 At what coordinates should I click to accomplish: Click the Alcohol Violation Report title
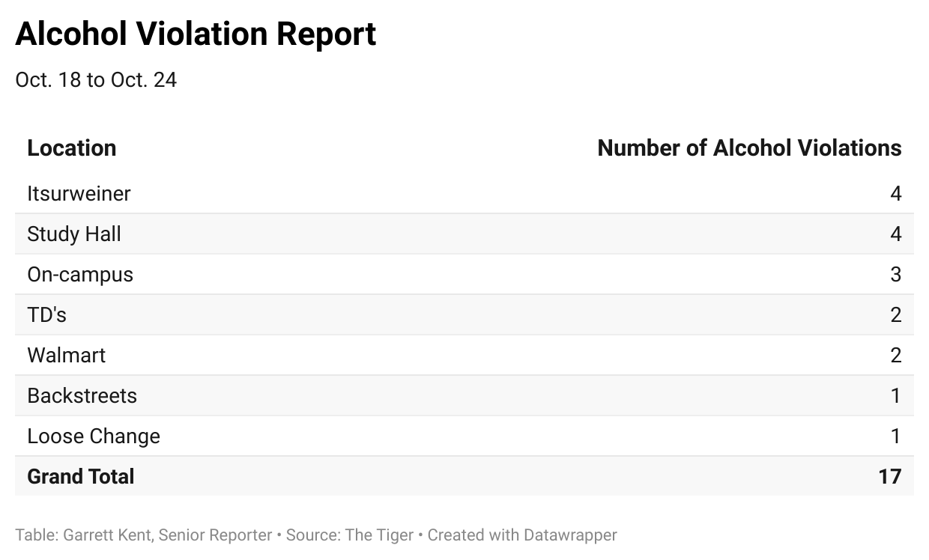[x=196, y=34]
